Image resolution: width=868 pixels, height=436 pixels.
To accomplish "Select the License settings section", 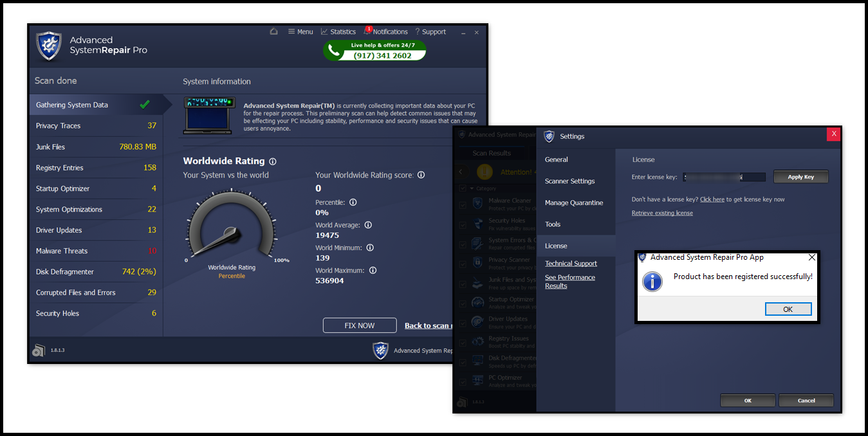I will (x=576, y=246).
